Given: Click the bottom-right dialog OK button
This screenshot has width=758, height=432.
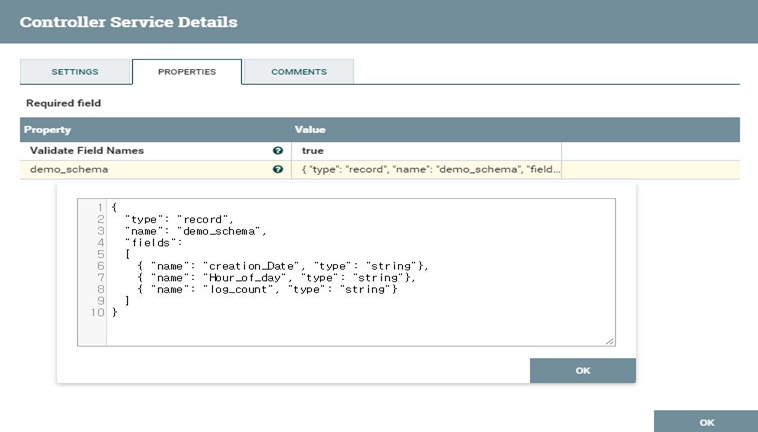Looking at the screenshot, I should (706, 422).
